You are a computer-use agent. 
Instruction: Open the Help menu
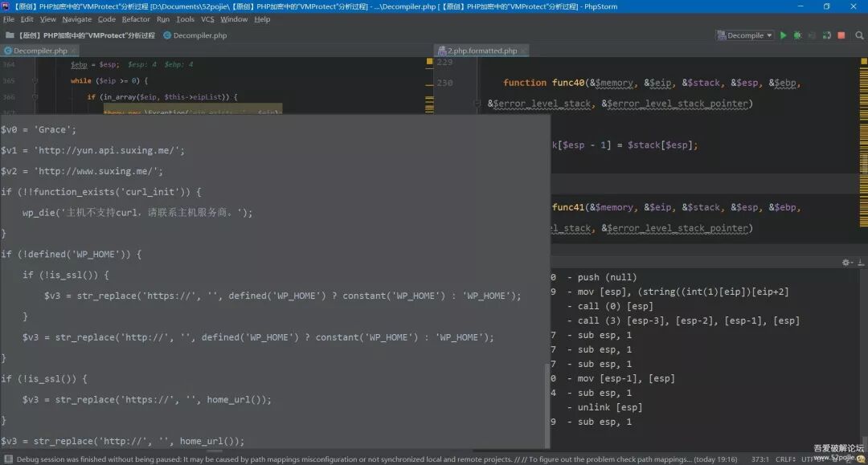click(x=262, y=19)
